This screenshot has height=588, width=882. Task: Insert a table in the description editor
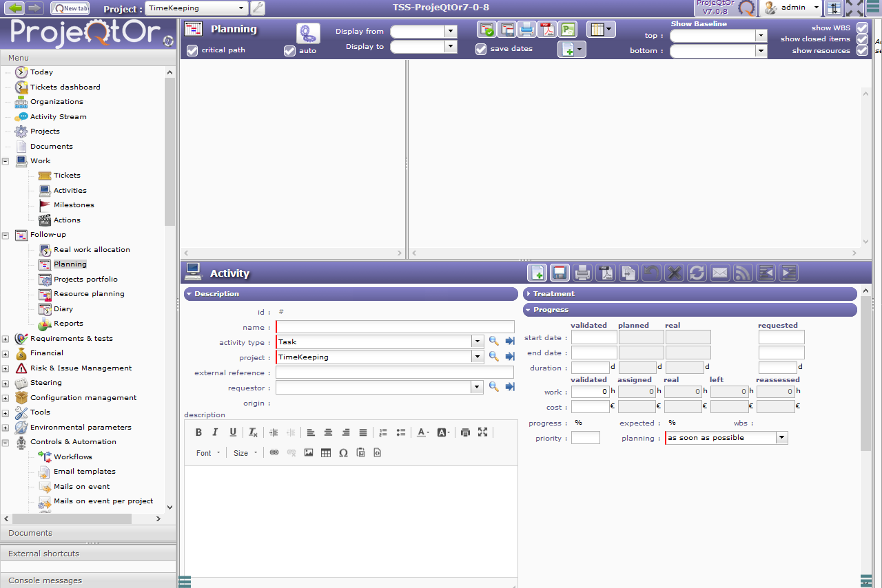(x=326, y=452)
